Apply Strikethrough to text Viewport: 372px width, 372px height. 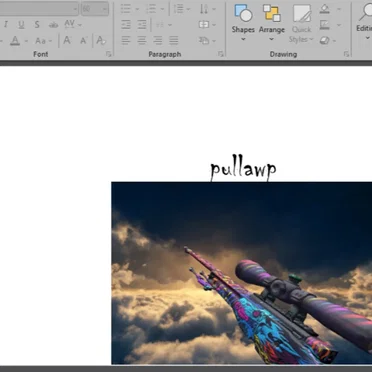coord(53,24)
